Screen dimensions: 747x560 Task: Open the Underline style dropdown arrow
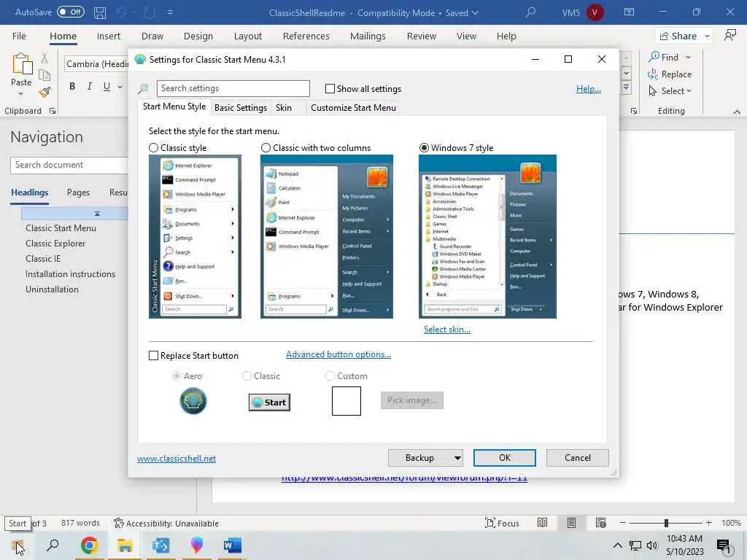(x=120, y=87)
